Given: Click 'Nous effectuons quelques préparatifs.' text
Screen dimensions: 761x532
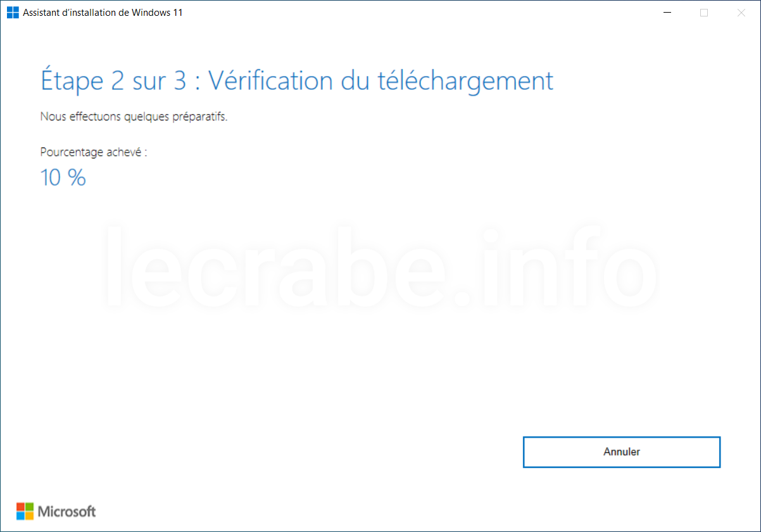Looking at the screenshot, I should (134, 117).
